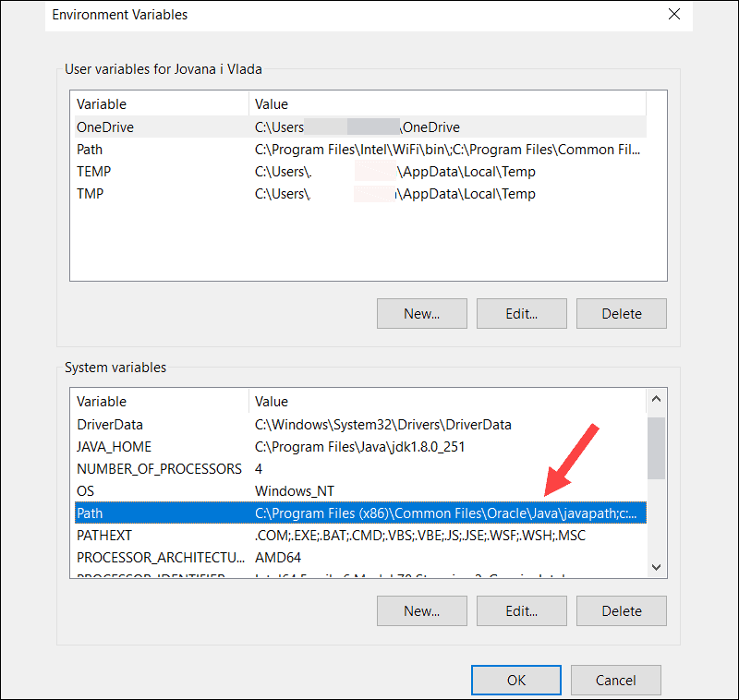Select the JAVA_HOME system variable
The image size is (739, 700).
[x=360, y=447]
